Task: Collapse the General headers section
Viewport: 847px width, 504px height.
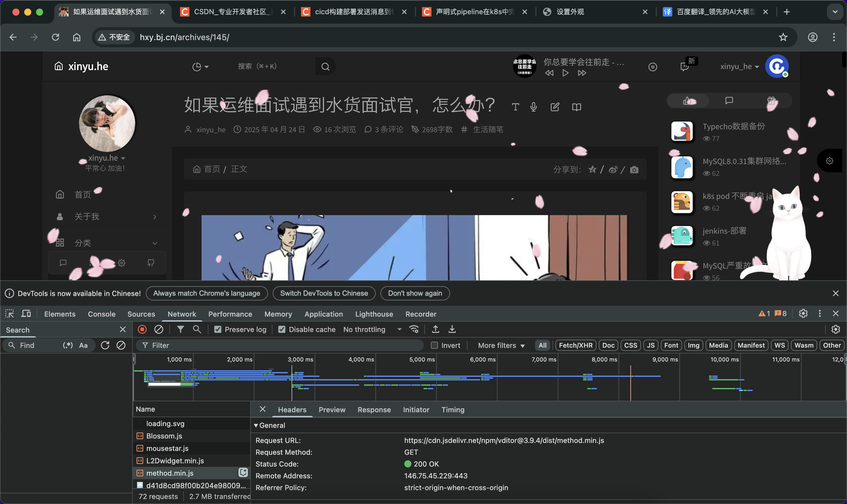Action: tap(256, 426)
